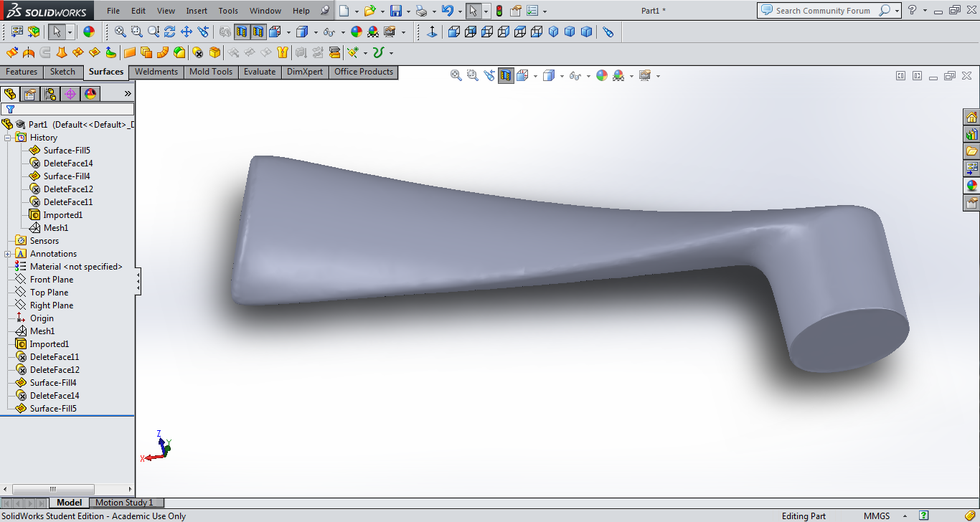This screenshot has height=522, width=980.
Task: Switch to the Features tab
Action: pos(22,72)
